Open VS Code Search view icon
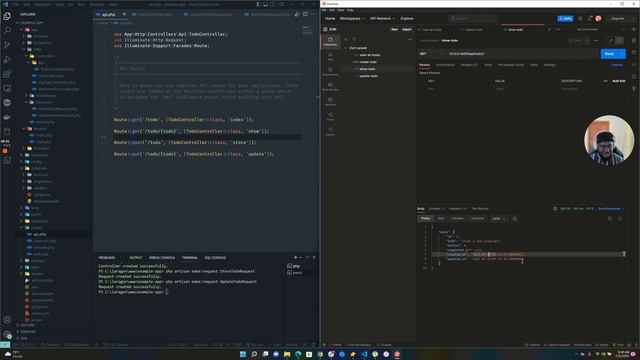Image resolution: width=640 pixels, height=360 pixels. pos(7,30)
